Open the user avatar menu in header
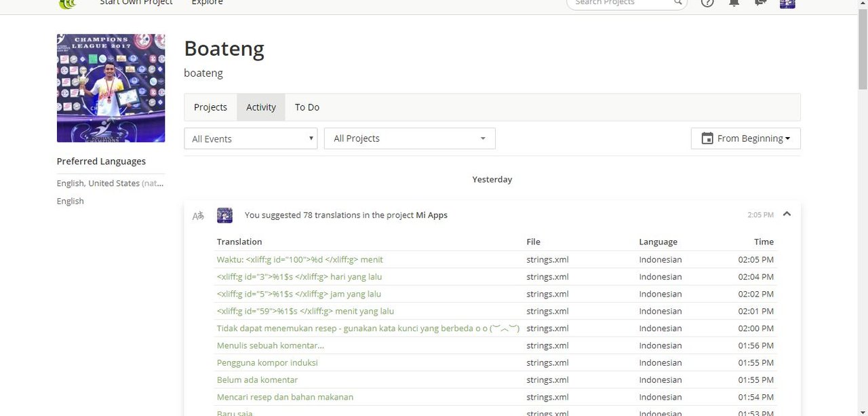The height and width of the screenshot is (416, 868). [787, 3]
